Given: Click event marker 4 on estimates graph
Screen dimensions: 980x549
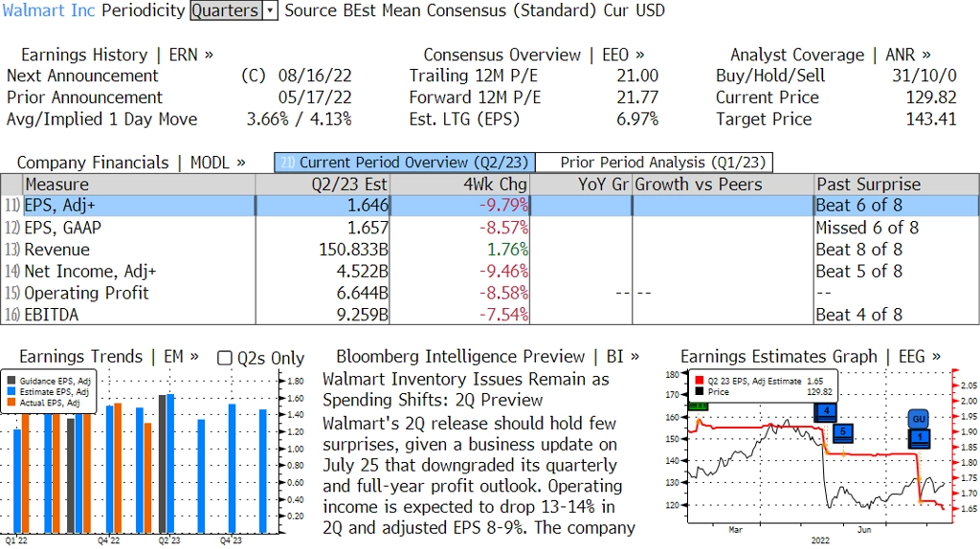Looking at the screenshot, I should tap(826, 412).
